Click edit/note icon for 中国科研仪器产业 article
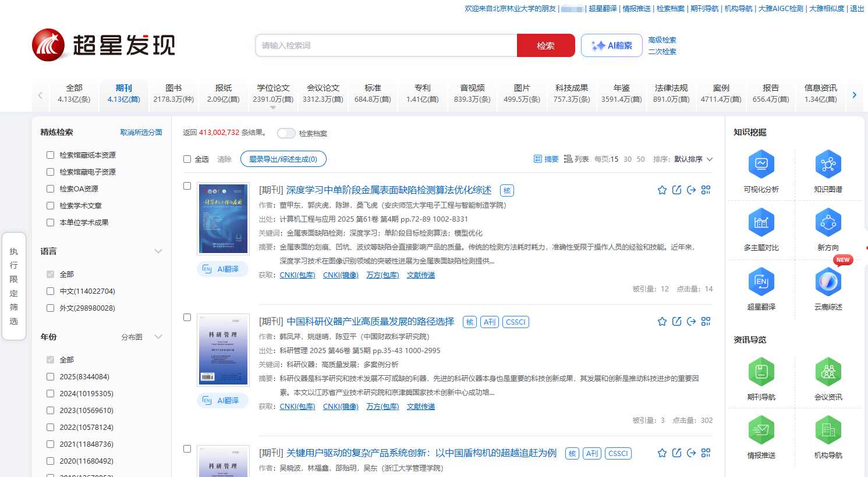The width and height of the screenshot is (868, 477). coord(676,322)
